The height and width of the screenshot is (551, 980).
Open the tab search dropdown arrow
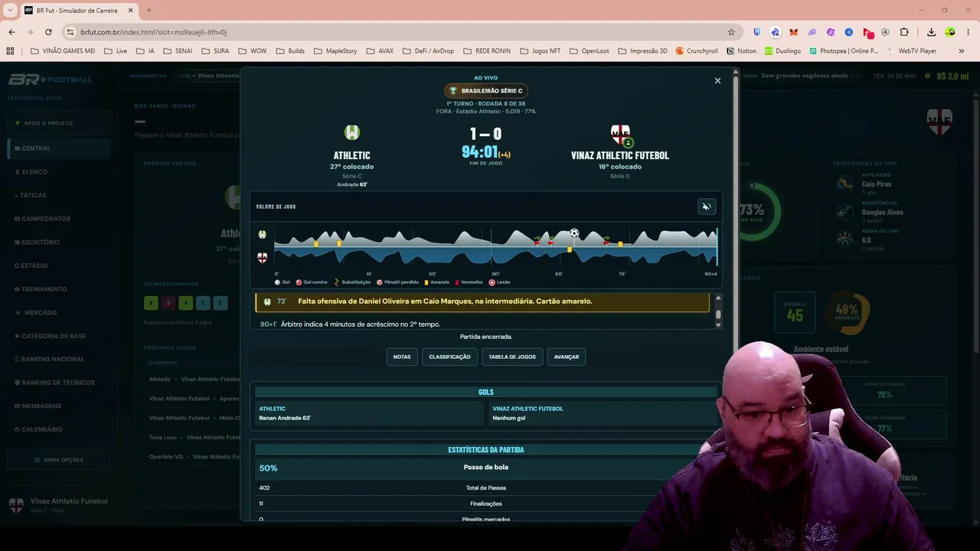click(x=10, y=10)
